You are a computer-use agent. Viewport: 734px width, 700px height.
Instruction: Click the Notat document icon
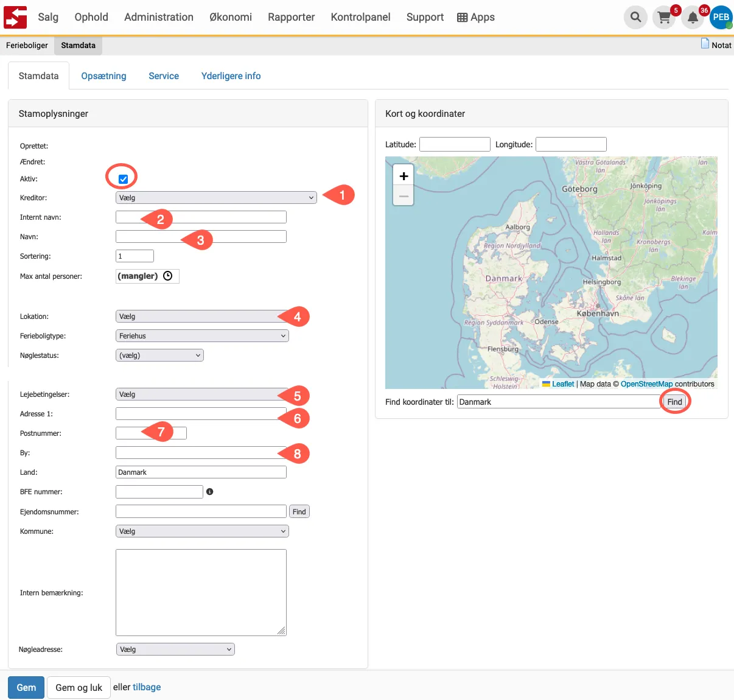point(705,44)
